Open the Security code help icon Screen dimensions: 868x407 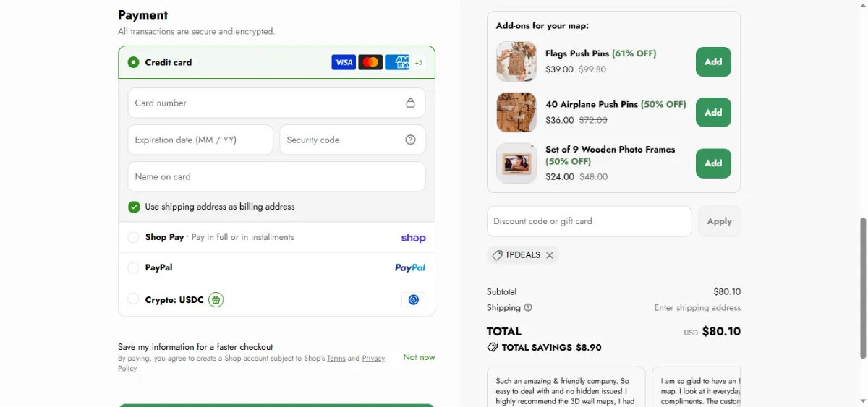click(410, 140)
